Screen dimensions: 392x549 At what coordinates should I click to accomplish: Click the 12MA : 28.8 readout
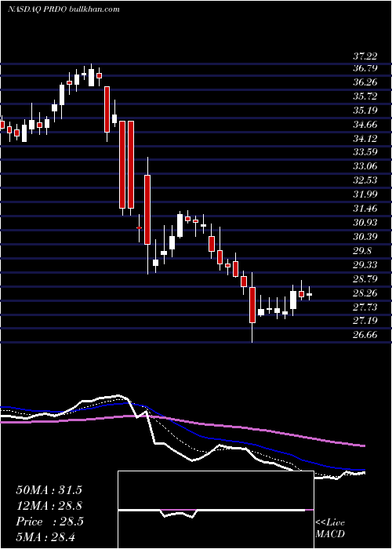49,506
